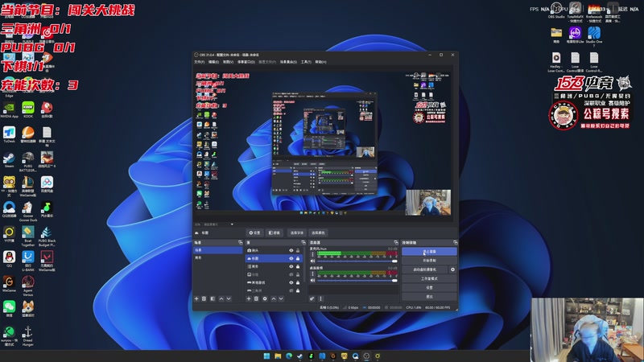The height and width of the screenshot is (362, 644).
Task: Open scene filters icon in scenes dock
Action: coord(213,298)
